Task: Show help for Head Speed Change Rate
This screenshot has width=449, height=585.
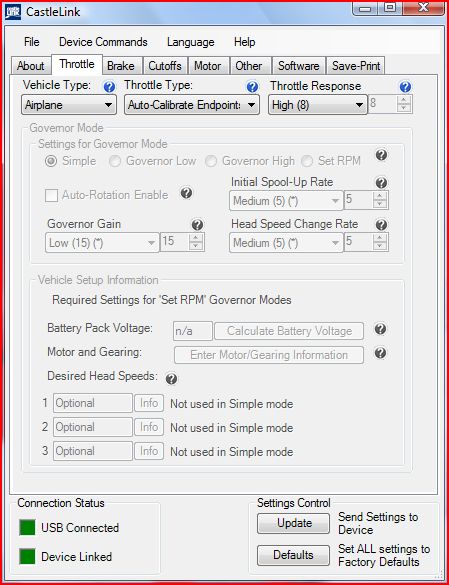Action: click(x=381, y=225)
